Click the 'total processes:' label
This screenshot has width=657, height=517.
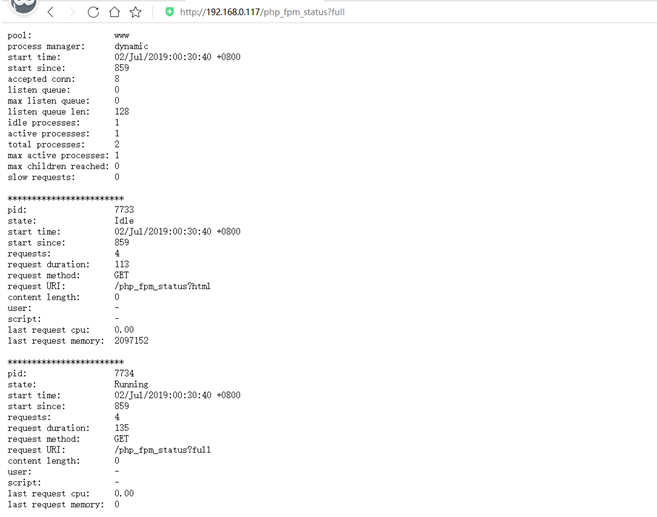pos(46,145)
